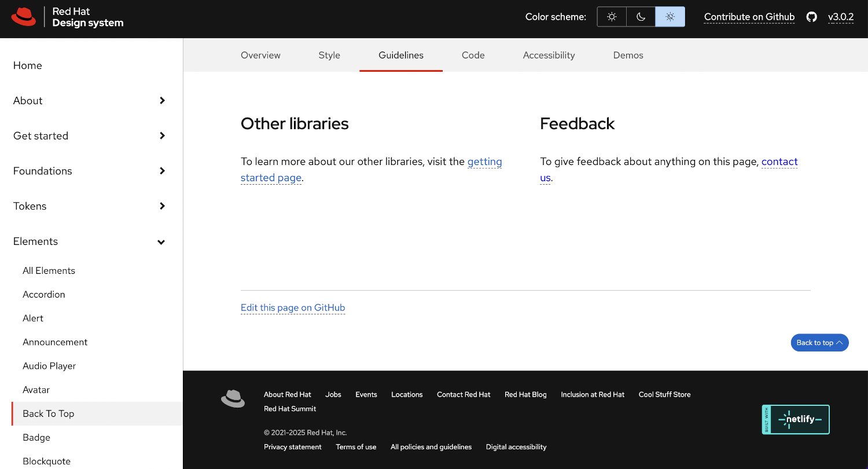This screenshot has width=868, height=469.
Task: Open Cool Stuff Store footer link
Action: click(x=665, y=394)
